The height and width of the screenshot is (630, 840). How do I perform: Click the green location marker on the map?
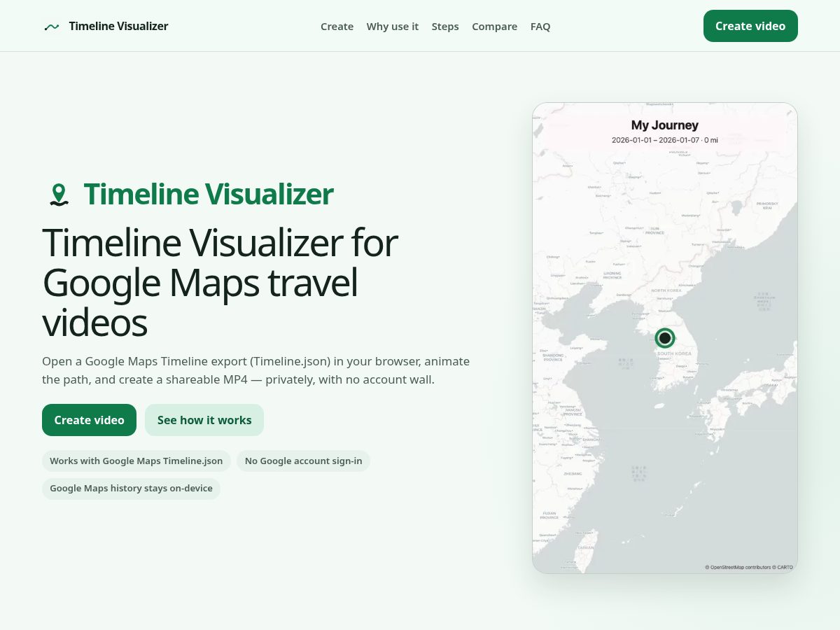coord(665,338)
